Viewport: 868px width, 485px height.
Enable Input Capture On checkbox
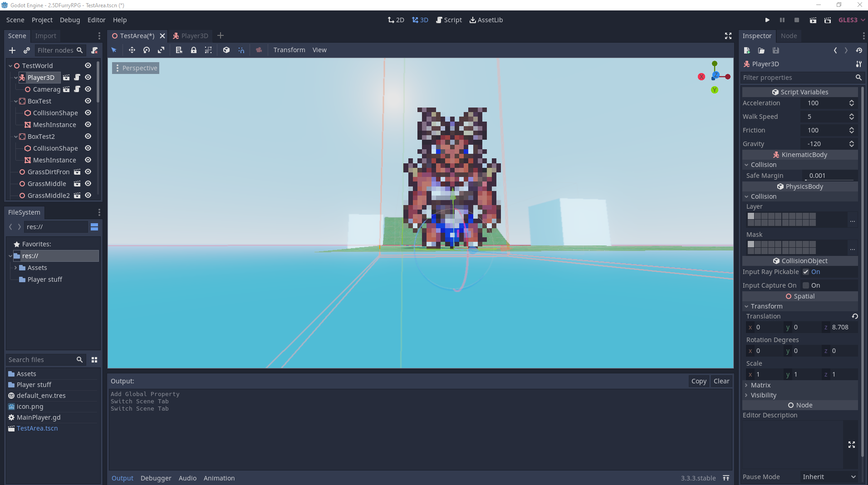click(806, 285)
